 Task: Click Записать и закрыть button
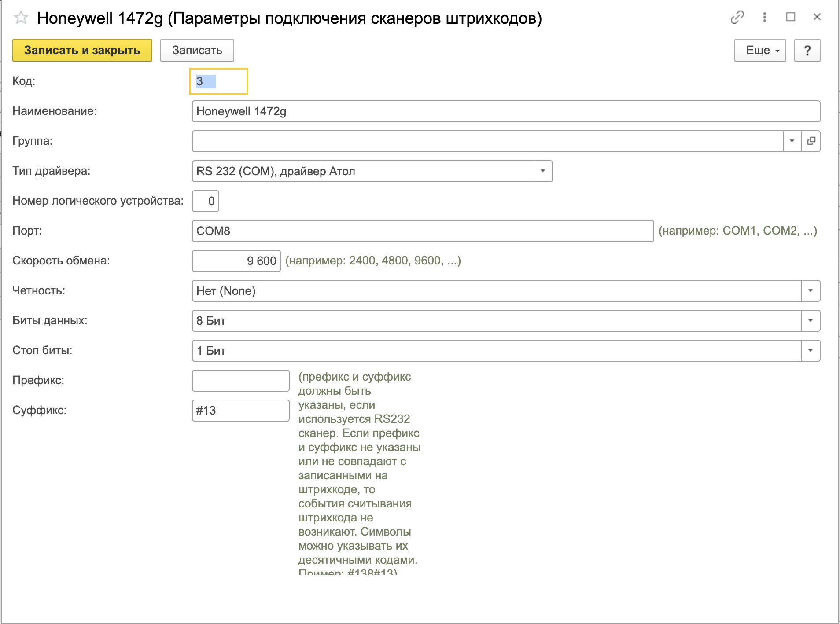coord(82,51)
